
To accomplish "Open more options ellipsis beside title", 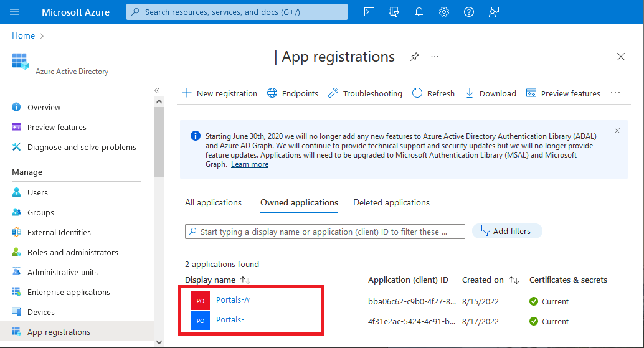I will point(435,57).
